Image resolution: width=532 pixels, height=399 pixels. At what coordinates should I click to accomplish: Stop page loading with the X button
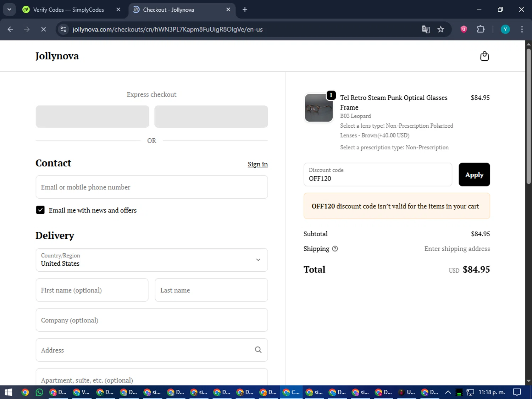click(x=43, y=29)
